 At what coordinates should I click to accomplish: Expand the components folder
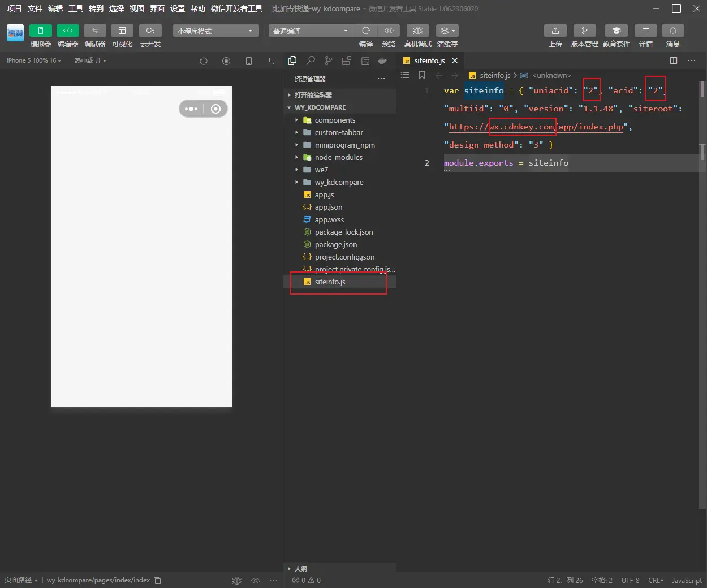[x=339, y=120]
